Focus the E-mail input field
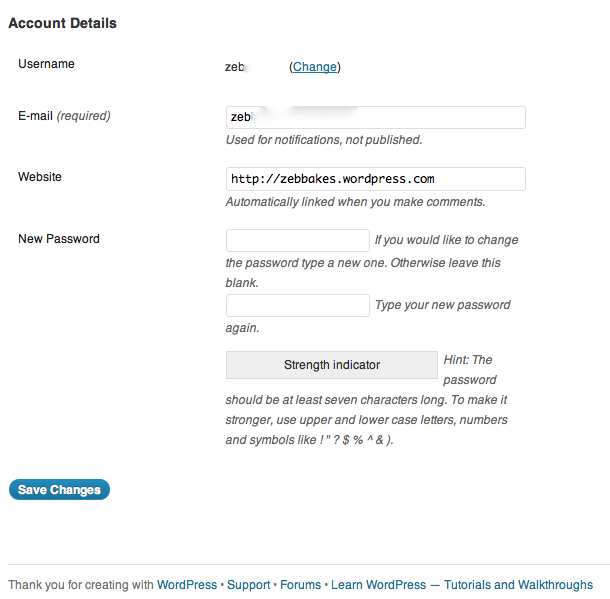 click(376, 117)
